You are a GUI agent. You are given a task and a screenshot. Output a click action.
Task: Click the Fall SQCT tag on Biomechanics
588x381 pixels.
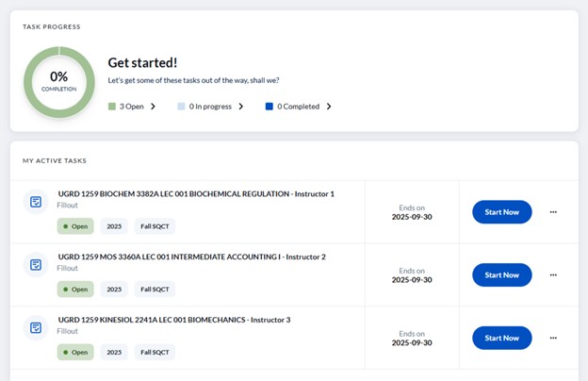click(155, 352)
